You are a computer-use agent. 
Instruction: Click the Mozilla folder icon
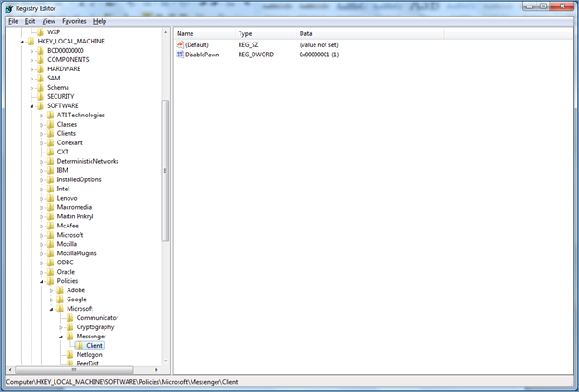click(50, 243)
